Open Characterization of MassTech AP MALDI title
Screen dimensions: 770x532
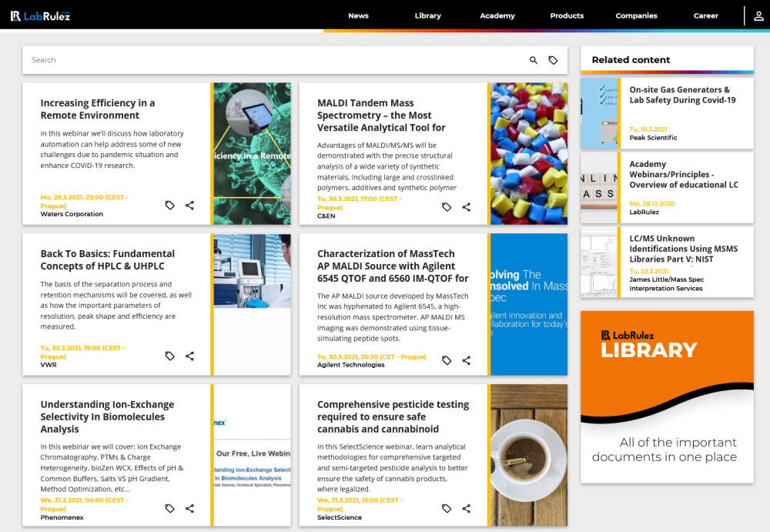pos(393,266)
